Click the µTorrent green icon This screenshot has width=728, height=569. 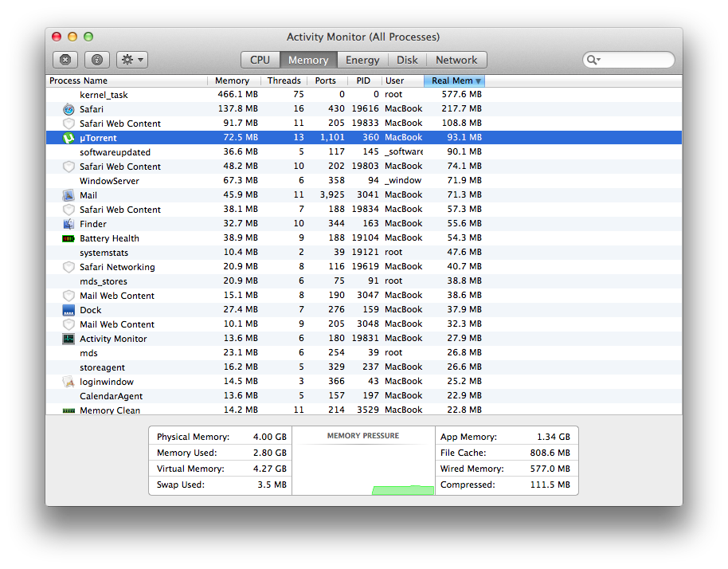(x=68, y=138)
